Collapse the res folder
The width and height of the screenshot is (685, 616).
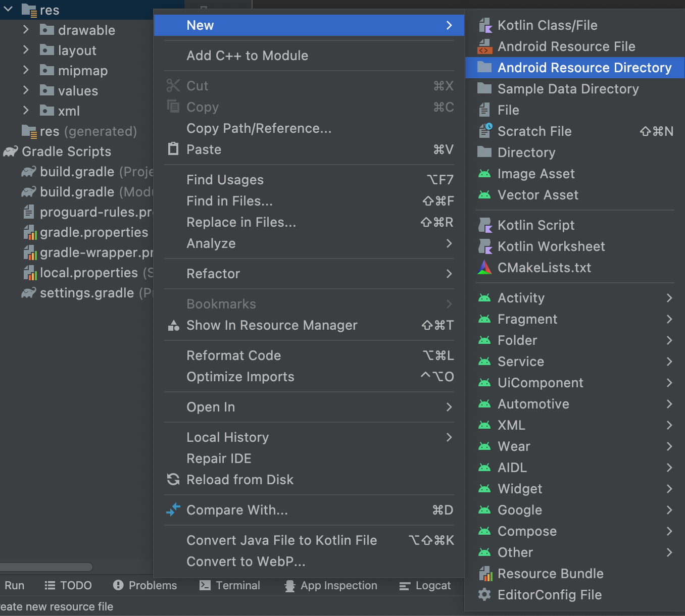click(8, 10)
